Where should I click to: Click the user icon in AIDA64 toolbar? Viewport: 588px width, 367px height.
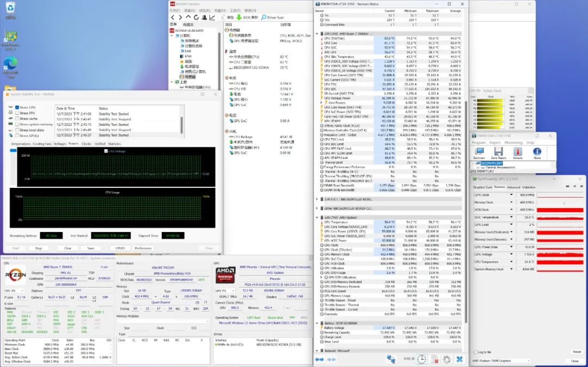coord(204,17)
